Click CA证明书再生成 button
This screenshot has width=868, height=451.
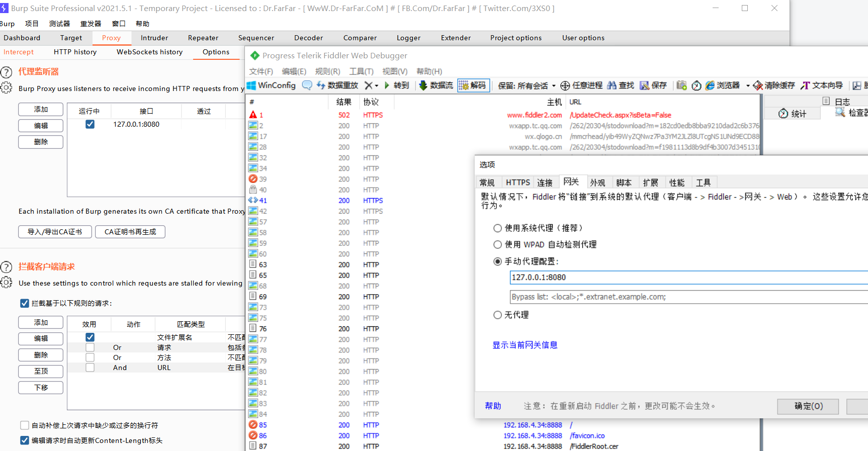click(130, 232)
